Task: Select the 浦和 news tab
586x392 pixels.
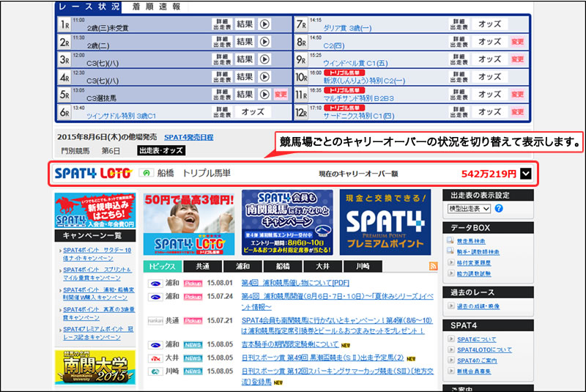Action: pos(242,267)
